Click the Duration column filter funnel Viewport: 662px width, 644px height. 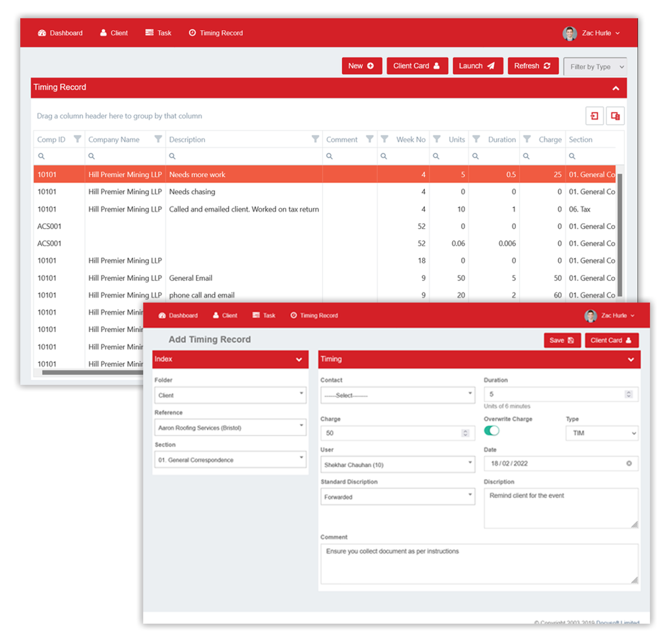476,139
